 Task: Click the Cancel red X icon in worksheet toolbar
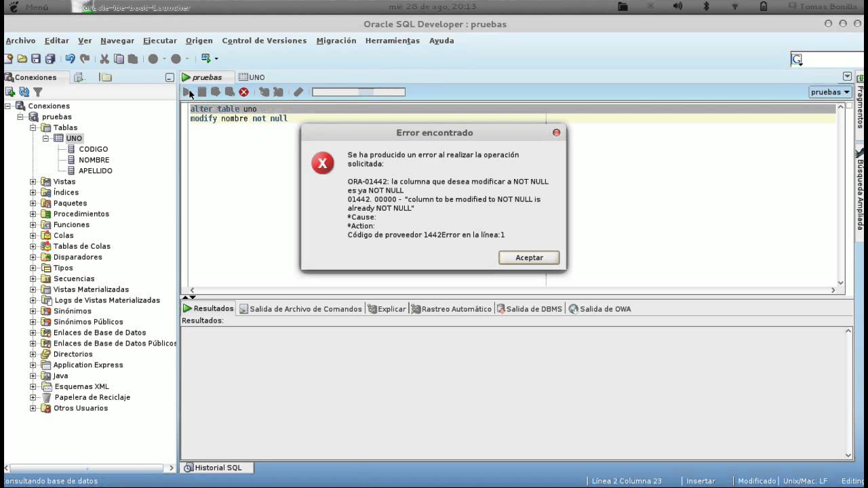pos(244,91)
